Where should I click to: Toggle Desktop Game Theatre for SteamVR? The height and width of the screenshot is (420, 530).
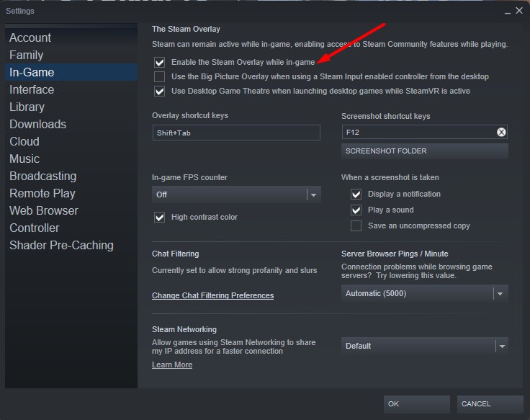tap(159, 91)
